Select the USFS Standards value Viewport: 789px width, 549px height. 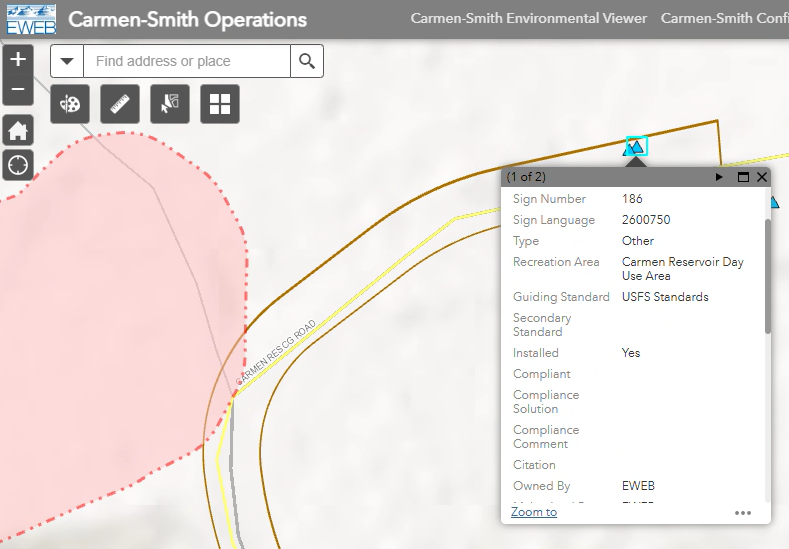[665, 297]
